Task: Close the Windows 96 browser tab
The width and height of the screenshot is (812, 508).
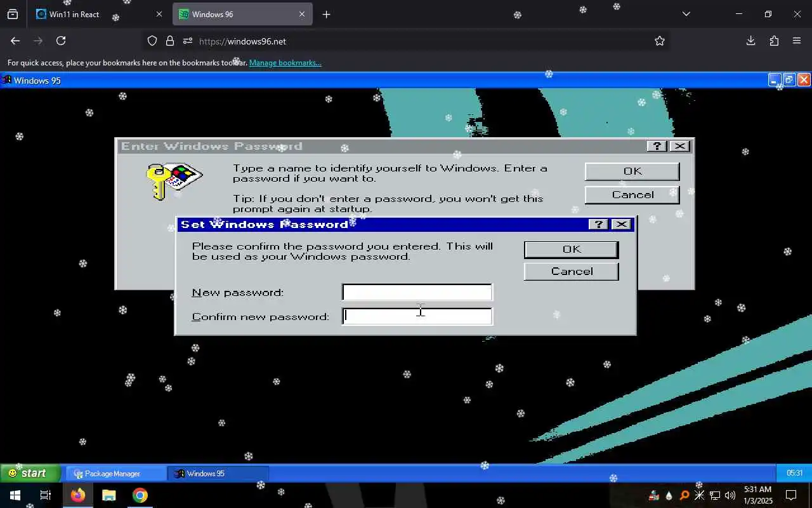Action: (302, 14)
